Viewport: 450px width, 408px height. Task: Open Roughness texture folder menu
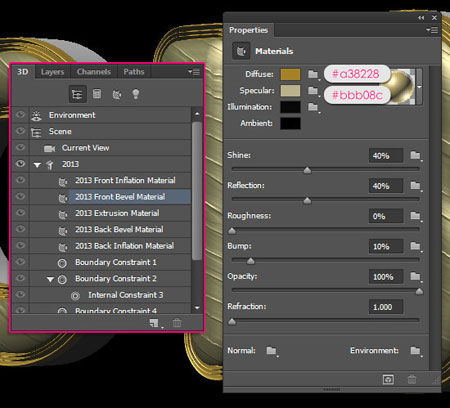coord(416,216)
